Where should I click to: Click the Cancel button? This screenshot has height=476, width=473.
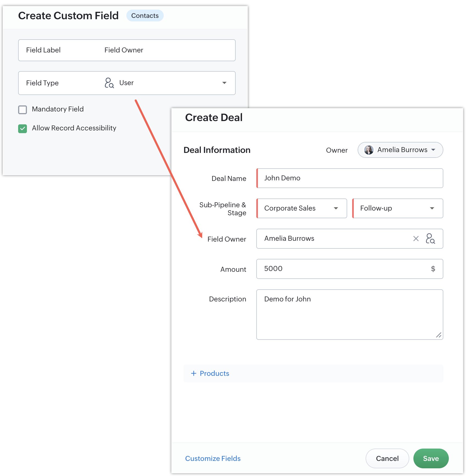[387, 458]
